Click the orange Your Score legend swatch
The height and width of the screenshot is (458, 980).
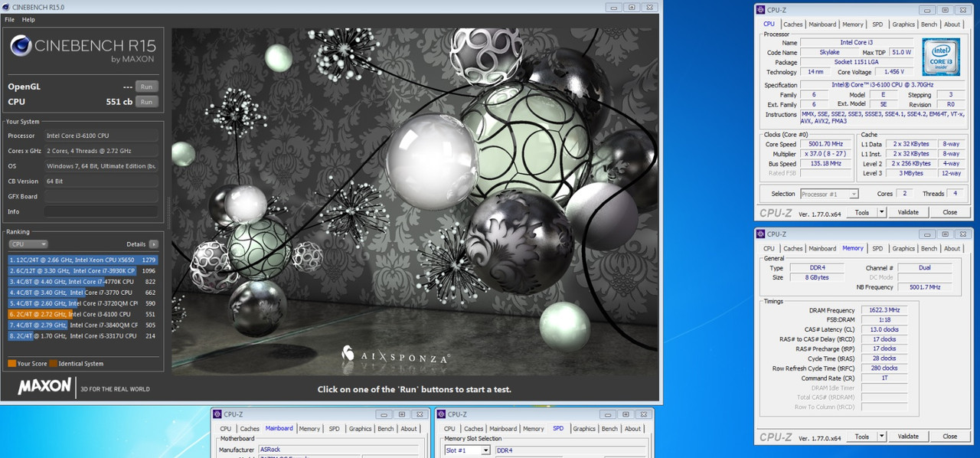click(x=12, y=364)
